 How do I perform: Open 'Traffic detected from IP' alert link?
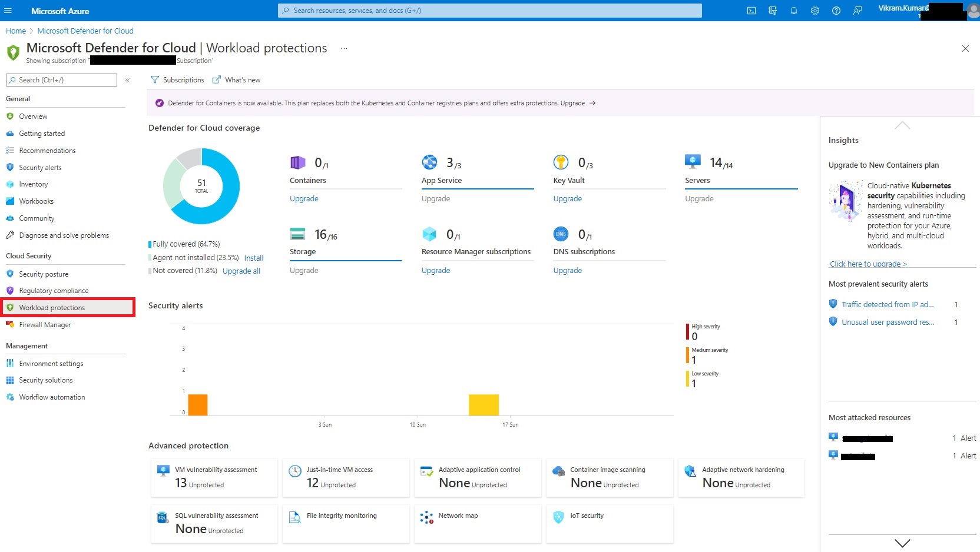[x=888, y=305]
